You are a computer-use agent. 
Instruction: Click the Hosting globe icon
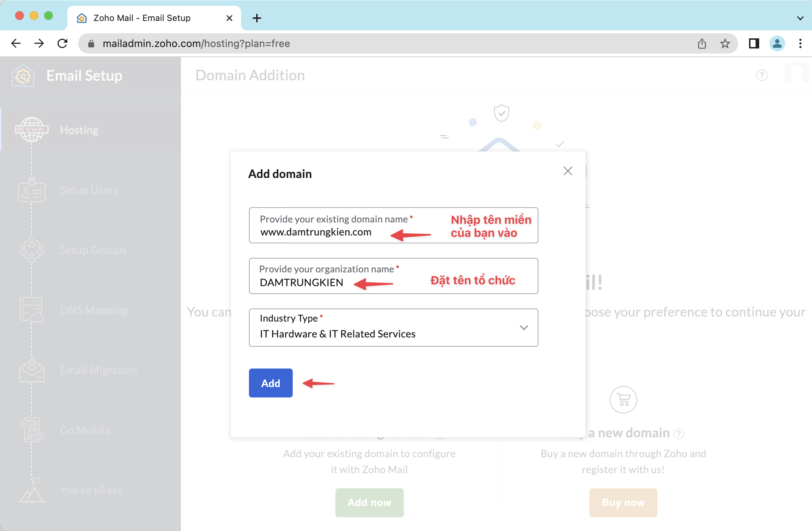(x=32, y=129)
